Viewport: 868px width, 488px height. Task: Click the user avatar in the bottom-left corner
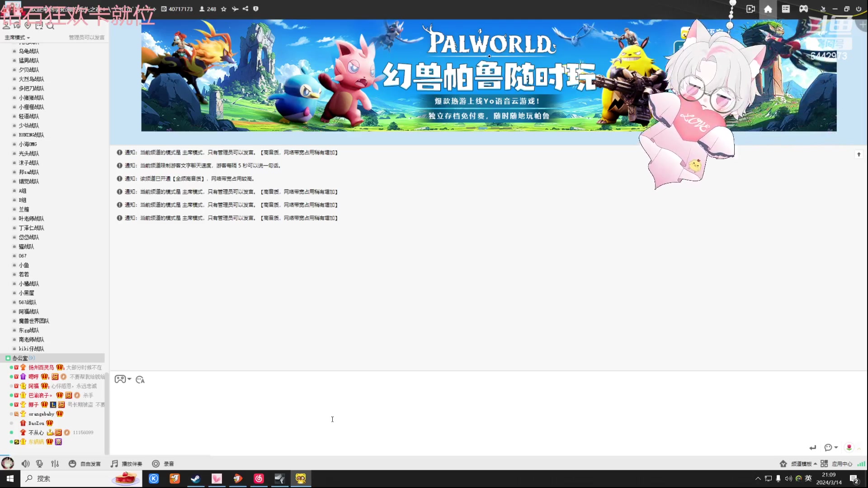tap(8, 463)
